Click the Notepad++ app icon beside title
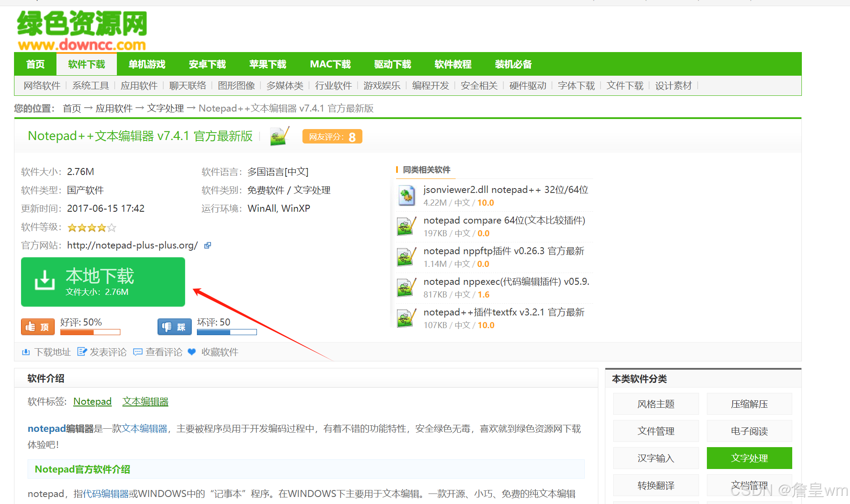This screenshot has width=850, height=504. click(x=280, y=136)
